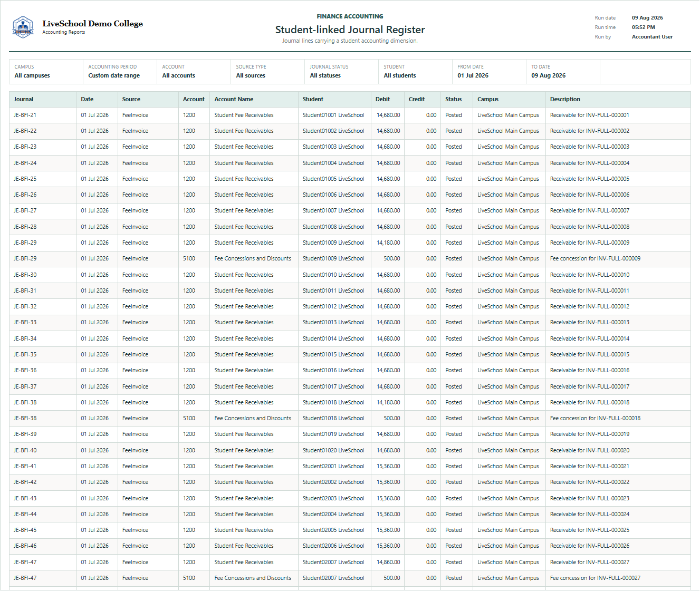Click 'Receivable for INV-FULL-000006' description
Viewport: 700px width, 591px height.
pyautogui.click(x=590, y=195)
